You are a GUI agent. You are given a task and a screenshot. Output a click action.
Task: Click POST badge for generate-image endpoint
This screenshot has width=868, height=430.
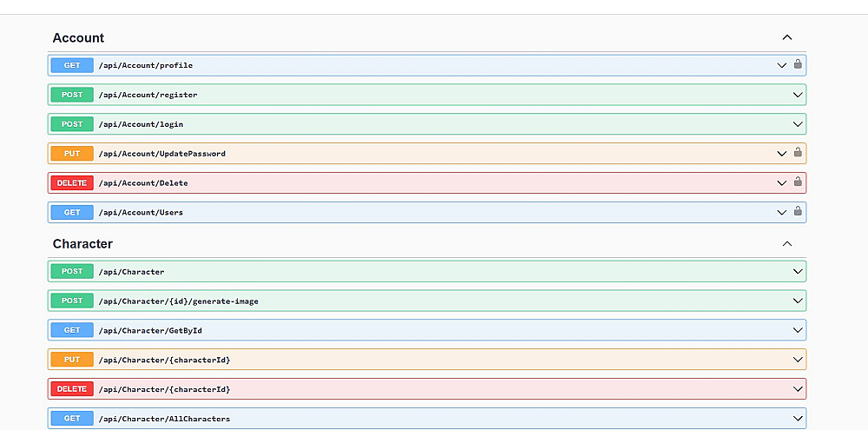pos(72,301)
